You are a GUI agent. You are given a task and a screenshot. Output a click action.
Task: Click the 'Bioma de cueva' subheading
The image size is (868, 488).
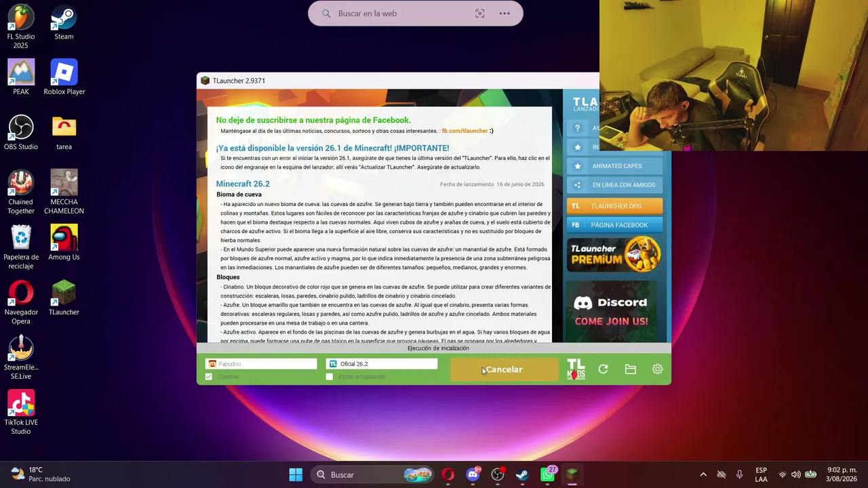pos(239,195)
